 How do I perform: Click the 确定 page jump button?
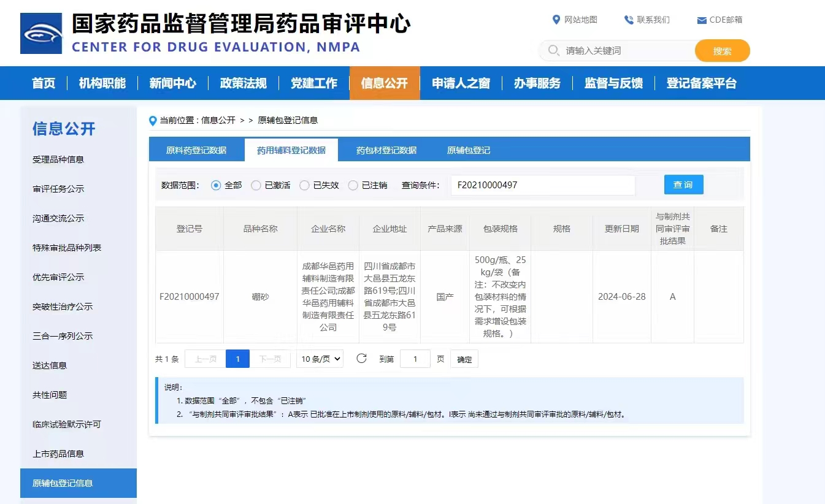[x=464, y=359]
